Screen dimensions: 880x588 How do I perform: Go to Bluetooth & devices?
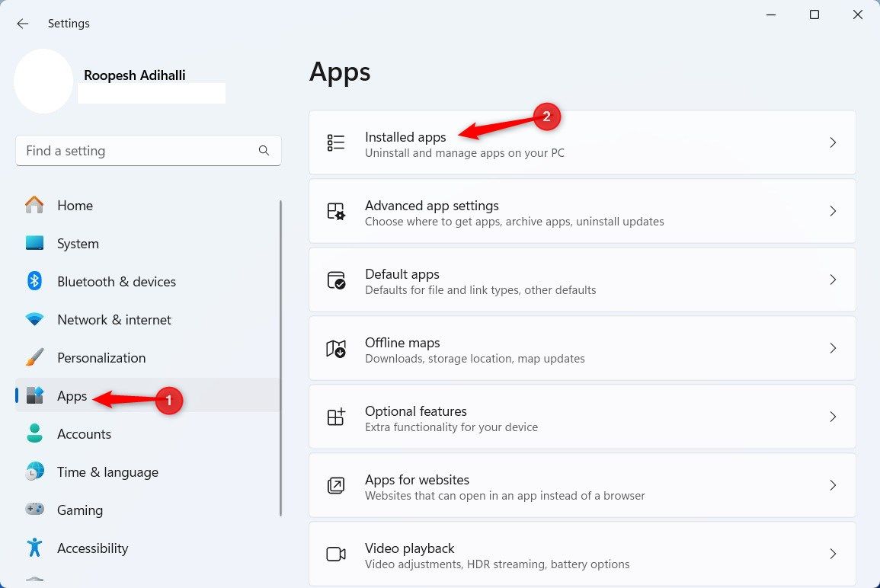(x=147, y=282)
